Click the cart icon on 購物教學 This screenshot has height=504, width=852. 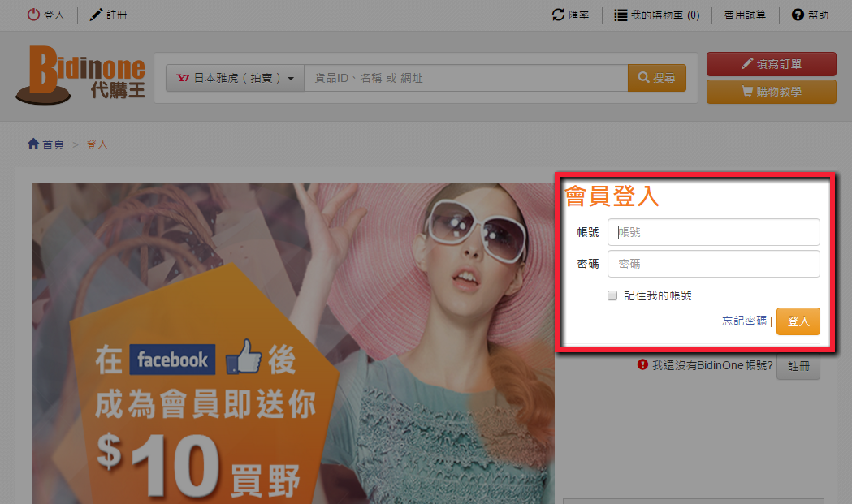tap(747, 91)
